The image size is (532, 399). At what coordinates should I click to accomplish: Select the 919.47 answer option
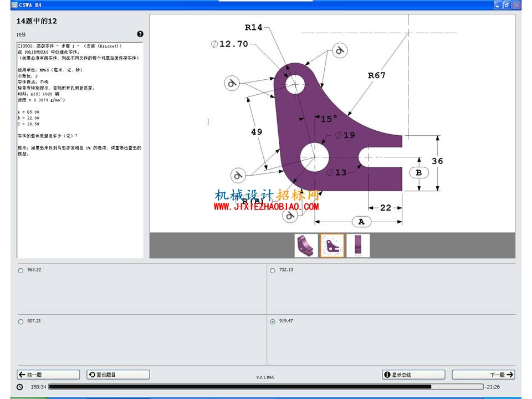(273, 321)
